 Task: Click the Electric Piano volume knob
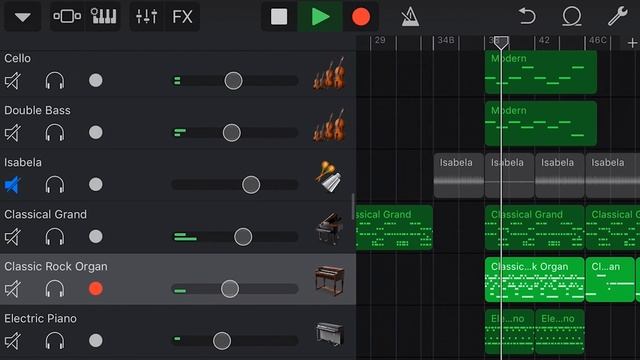tap(222, 341)
